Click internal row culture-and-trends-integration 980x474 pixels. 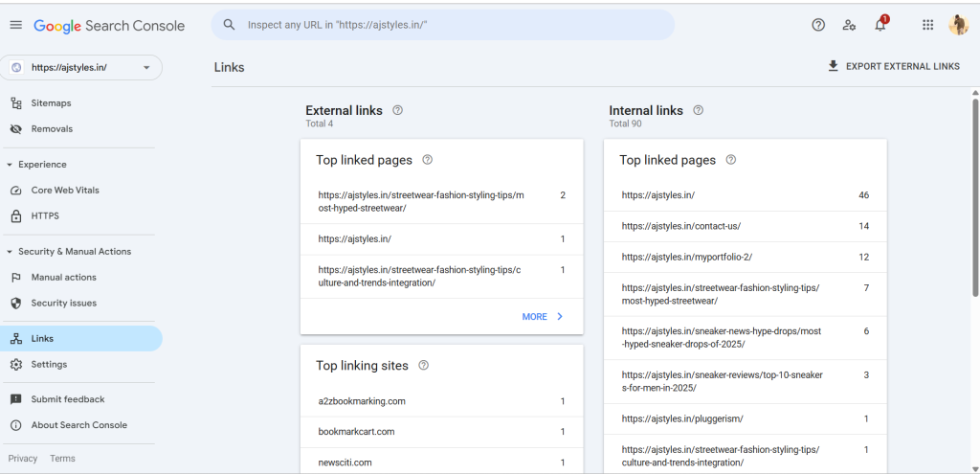click(745, 456)
